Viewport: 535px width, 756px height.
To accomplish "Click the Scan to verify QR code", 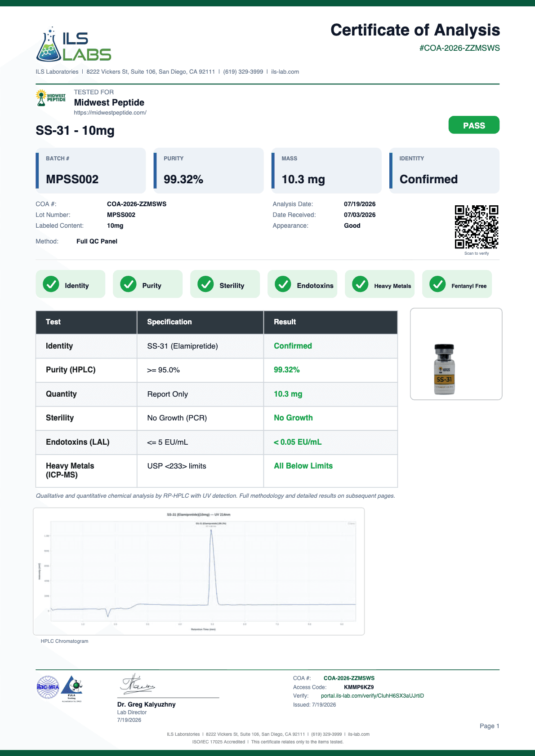I will click(477, 227).
